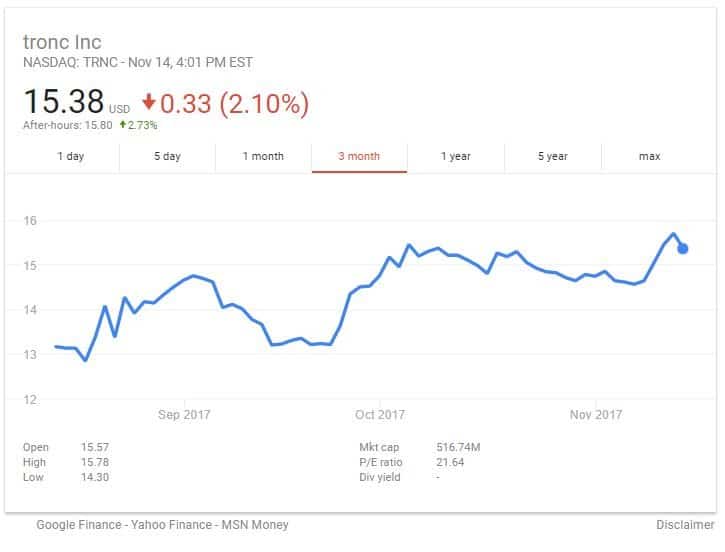Open the Yahoo Finance link
The image size is (725, 552).
pos(171,525)
